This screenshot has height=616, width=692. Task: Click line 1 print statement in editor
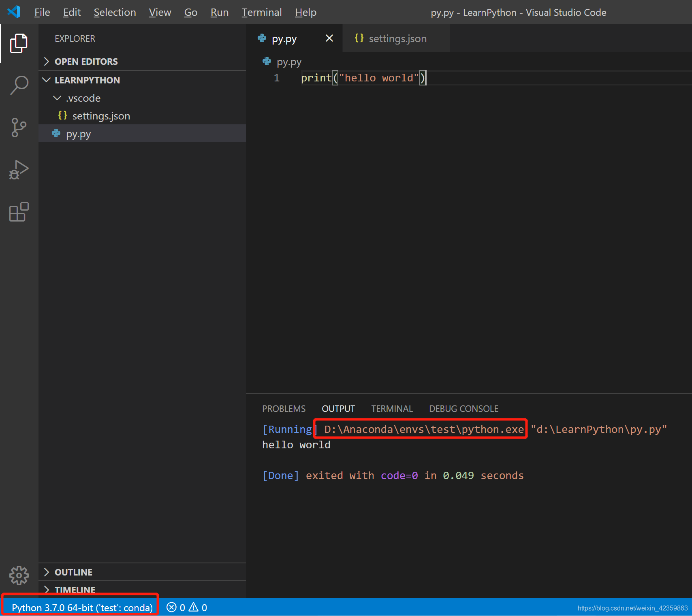(x=363, y=78)
